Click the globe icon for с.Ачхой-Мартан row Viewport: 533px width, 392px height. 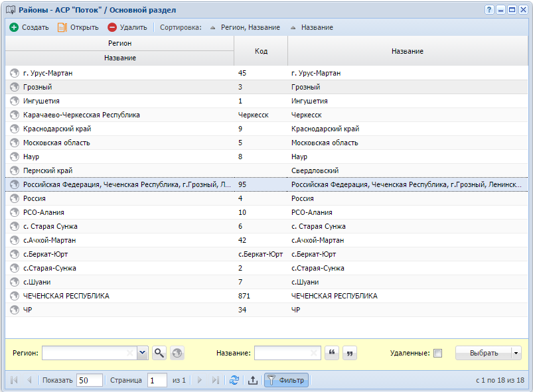pos(15,240)
